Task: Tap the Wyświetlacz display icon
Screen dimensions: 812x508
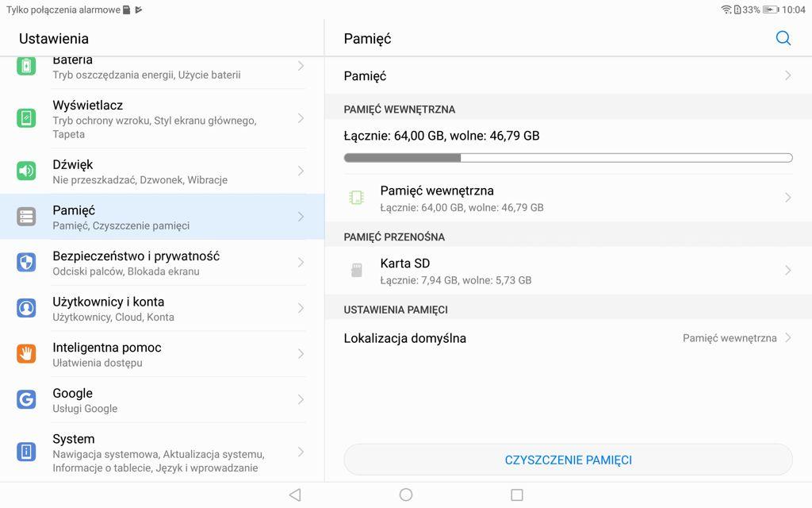Action: [x=26, y=118]
